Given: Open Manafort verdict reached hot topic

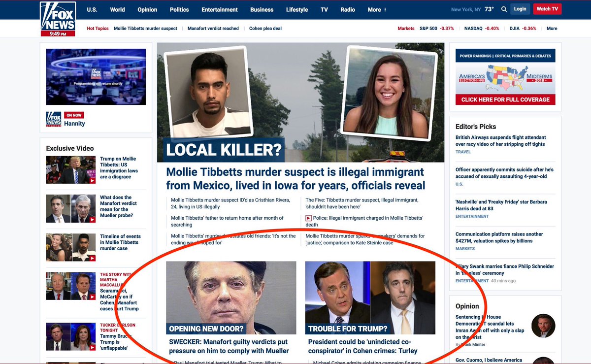Looking at the screenshot, I should (x=213, y=29).
